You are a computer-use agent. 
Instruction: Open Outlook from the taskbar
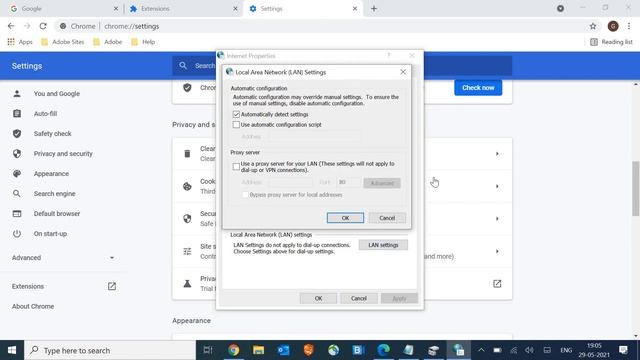(x=283, y=350)
